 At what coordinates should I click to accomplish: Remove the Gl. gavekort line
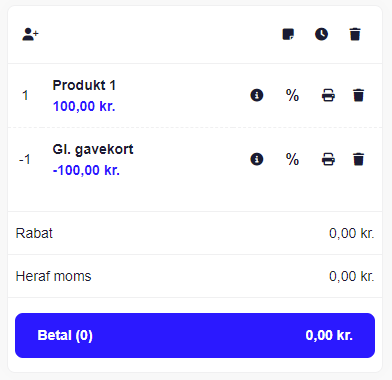[358, 159]
